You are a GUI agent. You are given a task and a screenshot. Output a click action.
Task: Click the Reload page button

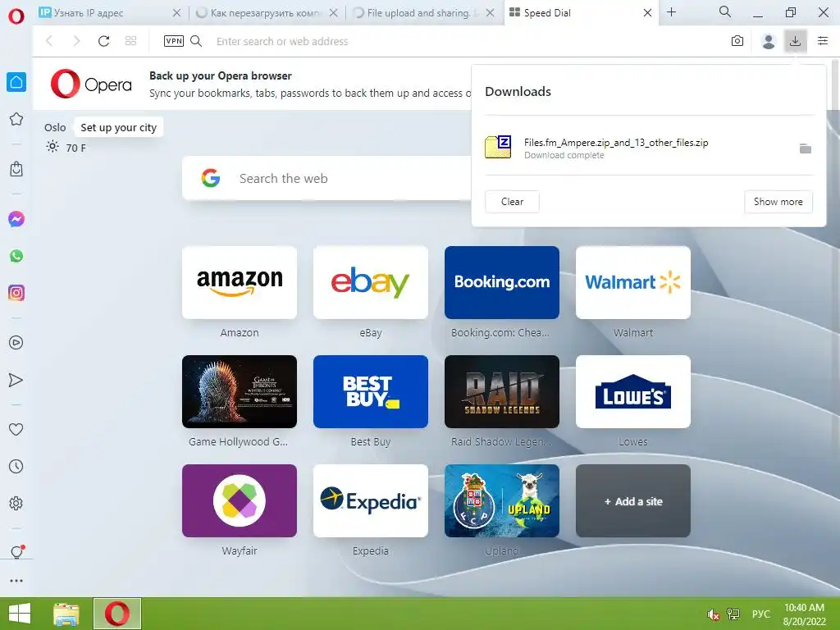tap(104, 41)
